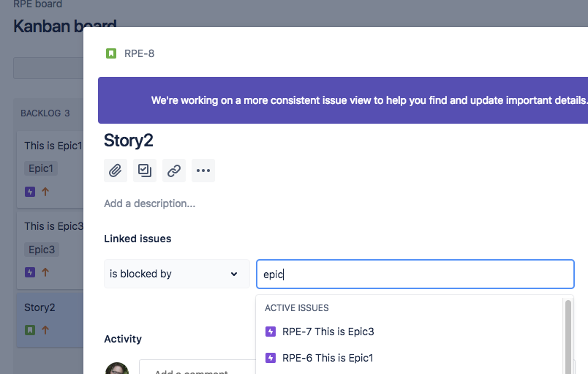
Task: Click the suggestions list scrollbar
Action: 568,336
